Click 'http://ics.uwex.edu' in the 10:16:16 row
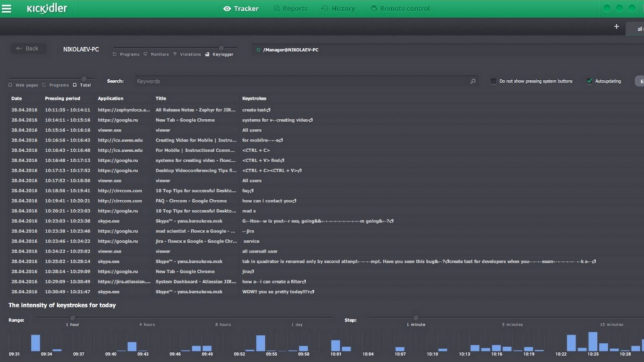Viewport: 644px width, 362px height. tap(120, 140)
